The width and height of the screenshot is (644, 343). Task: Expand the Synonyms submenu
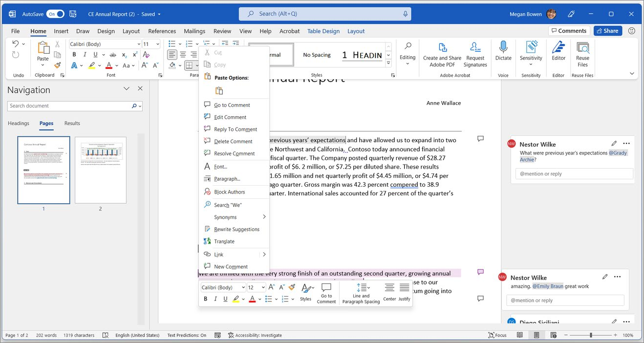pyautogui.click(x=264, y=217)
